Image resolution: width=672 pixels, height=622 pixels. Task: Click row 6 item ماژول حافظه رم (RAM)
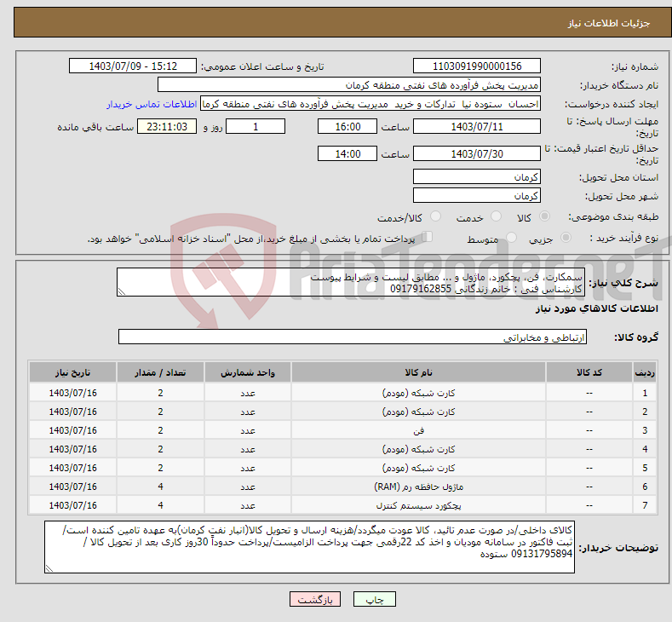point(418,487)
